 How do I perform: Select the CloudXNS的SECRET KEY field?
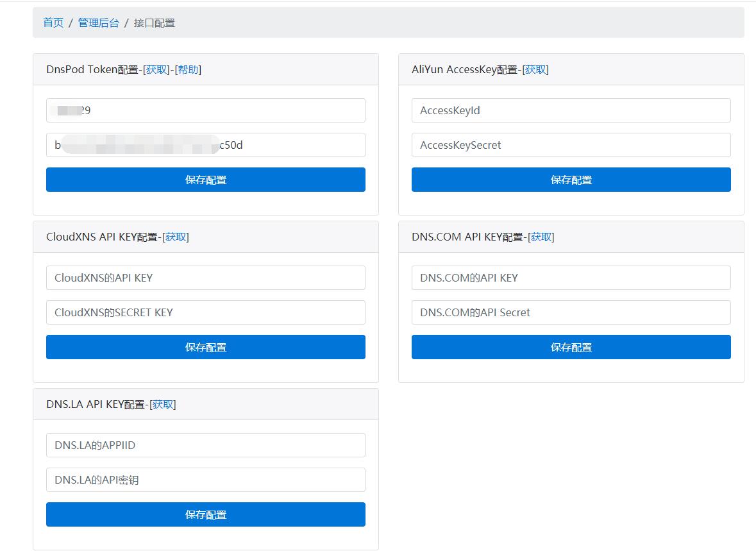(x=205, y=312)
